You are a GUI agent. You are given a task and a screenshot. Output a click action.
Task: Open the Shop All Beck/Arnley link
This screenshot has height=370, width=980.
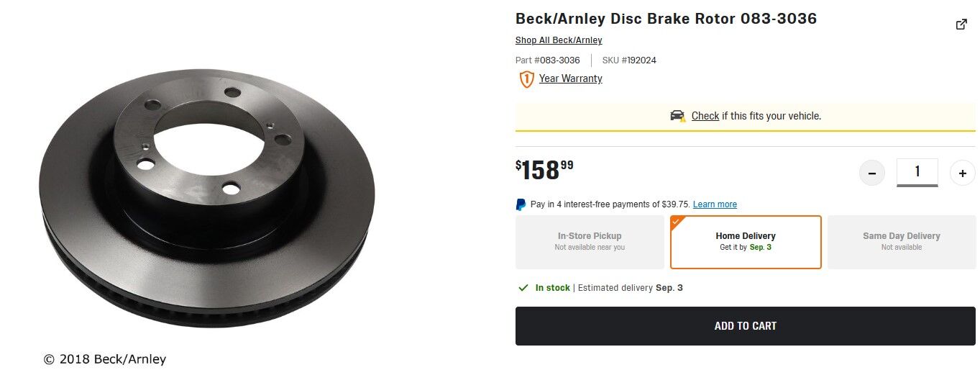(x=559, y=40)
